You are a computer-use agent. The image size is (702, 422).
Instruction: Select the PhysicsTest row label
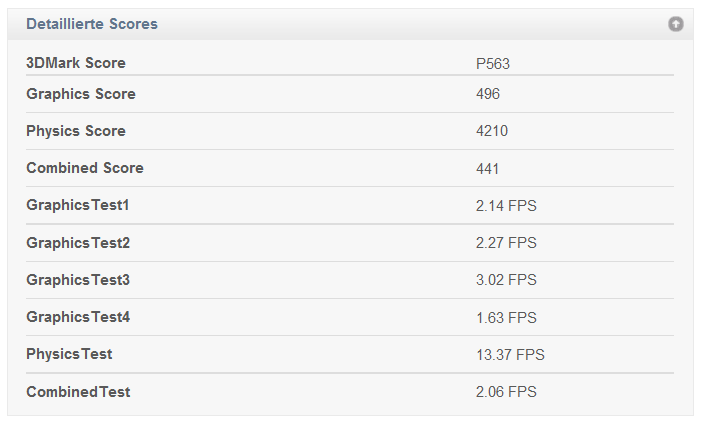tap(69, 354)
